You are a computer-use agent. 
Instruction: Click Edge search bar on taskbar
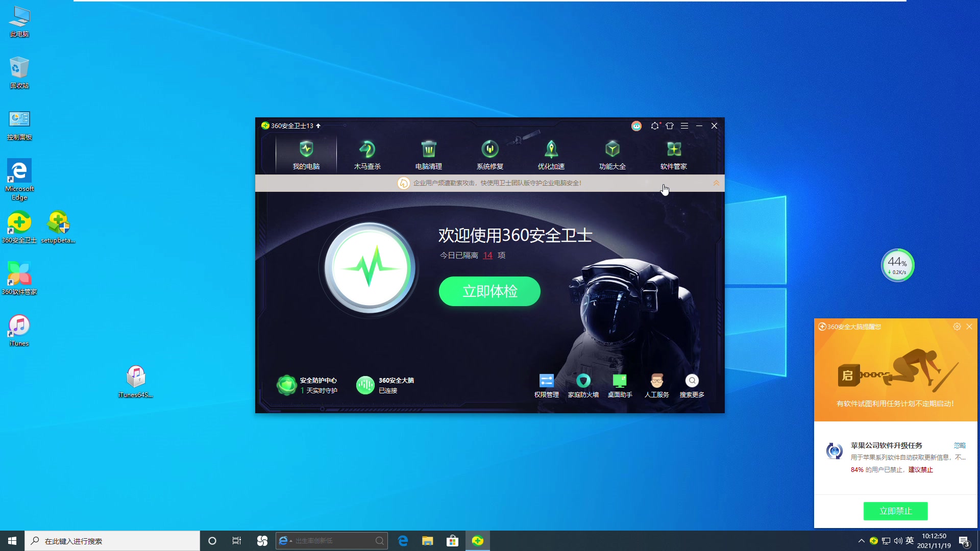click(x=332, y=541)
